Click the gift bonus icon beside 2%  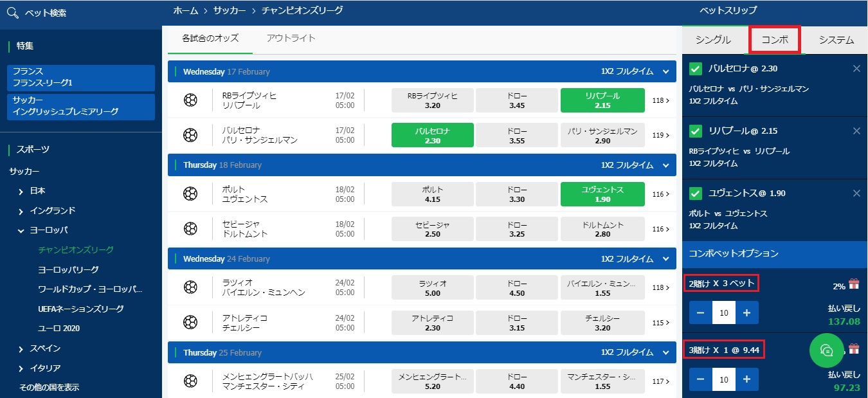pyautogui.click(x=853, y=284)
